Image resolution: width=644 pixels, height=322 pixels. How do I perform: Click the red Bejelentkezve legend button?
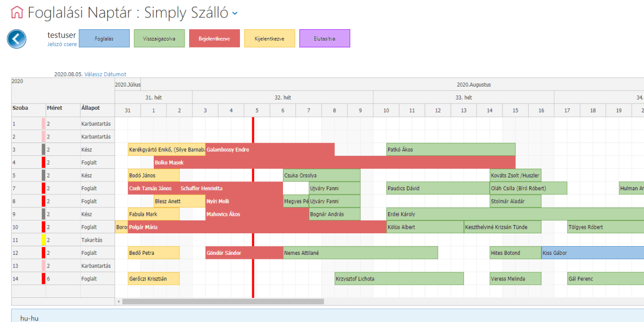(214, 38)
